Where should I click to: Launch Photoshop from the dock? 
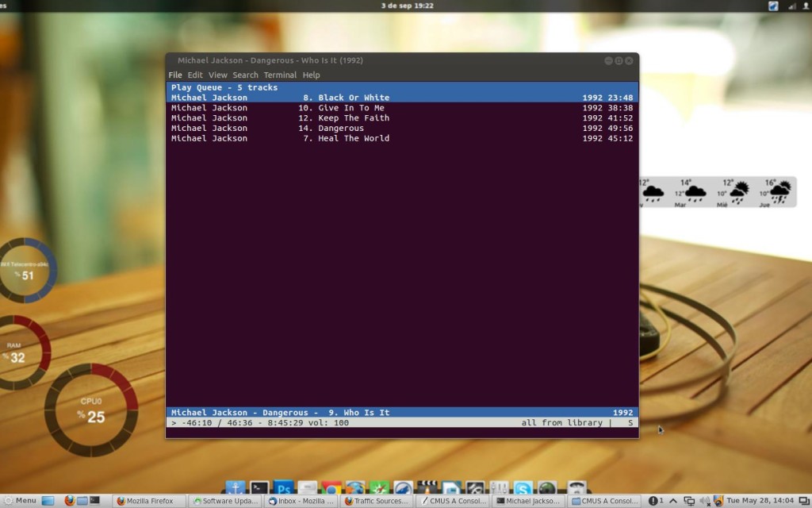point(283,486)
